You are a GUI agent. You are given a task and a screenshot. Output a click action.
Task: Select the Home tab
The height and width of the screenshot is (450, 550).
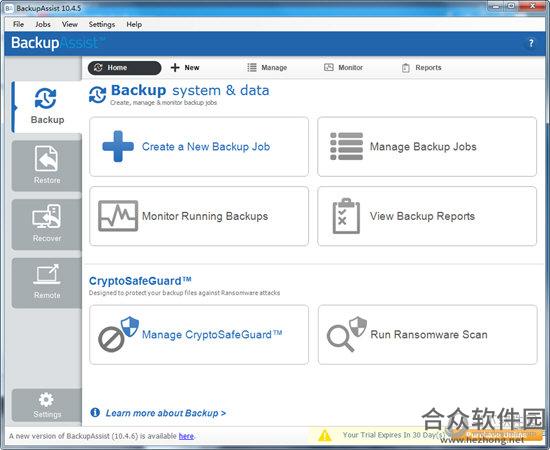click(x=124, y=68)
